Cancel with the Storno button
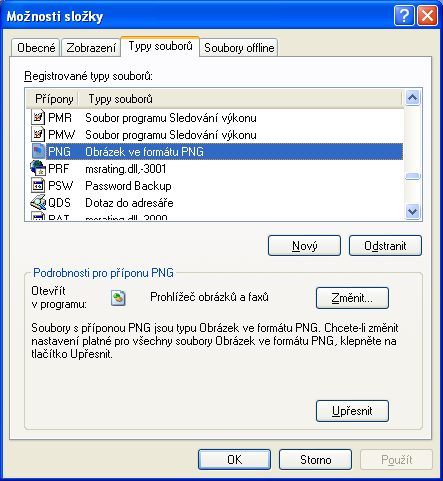This screenshot has width=443, height=481. (315, 460)
